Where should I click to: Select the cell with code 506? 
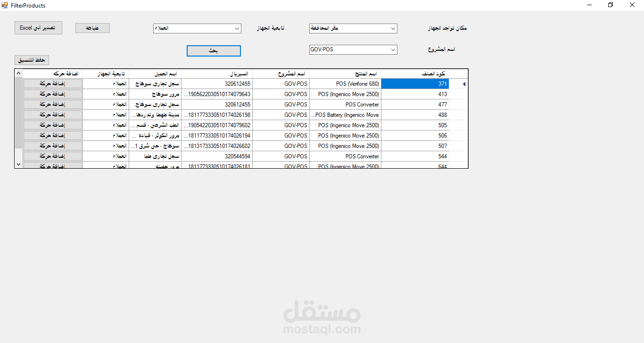[x=415, y=136]
